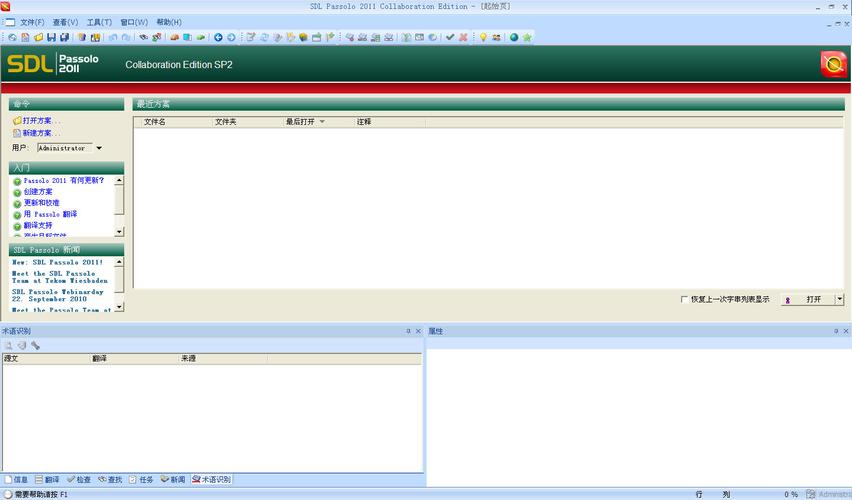Switch to the 信息 tab
Viewport: 852px width, 500px height.
tap(16, 479)
